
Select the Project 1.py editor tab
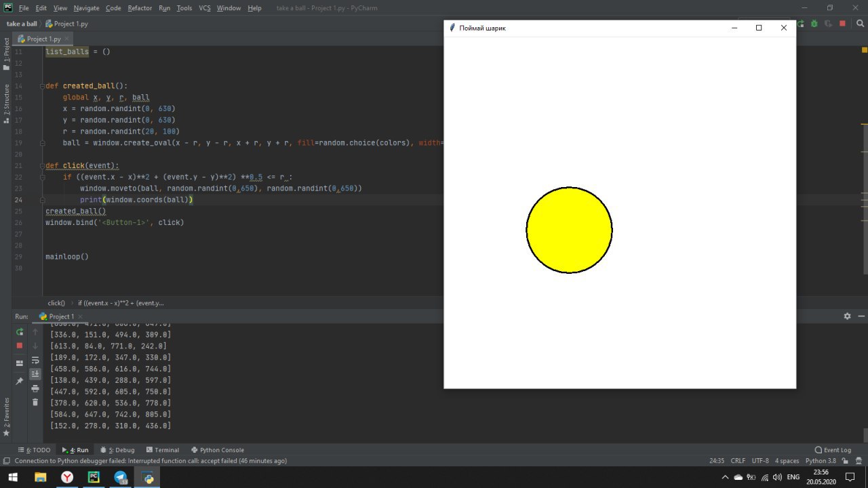click(43, 39)
